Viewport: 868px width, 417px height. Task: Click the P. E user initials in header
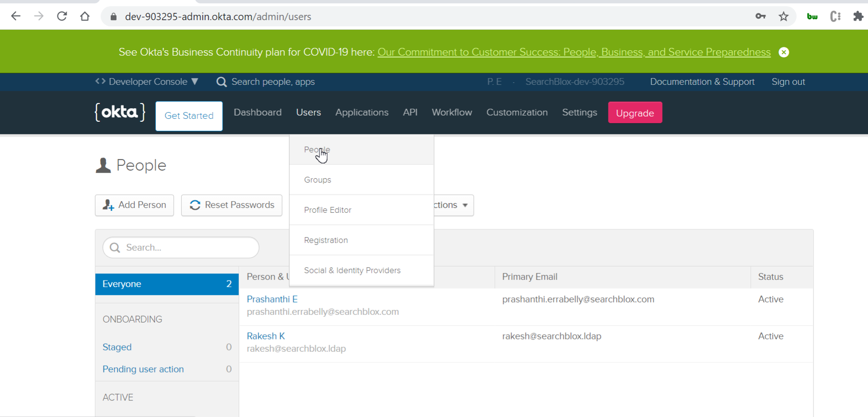(x=494, y=81)
